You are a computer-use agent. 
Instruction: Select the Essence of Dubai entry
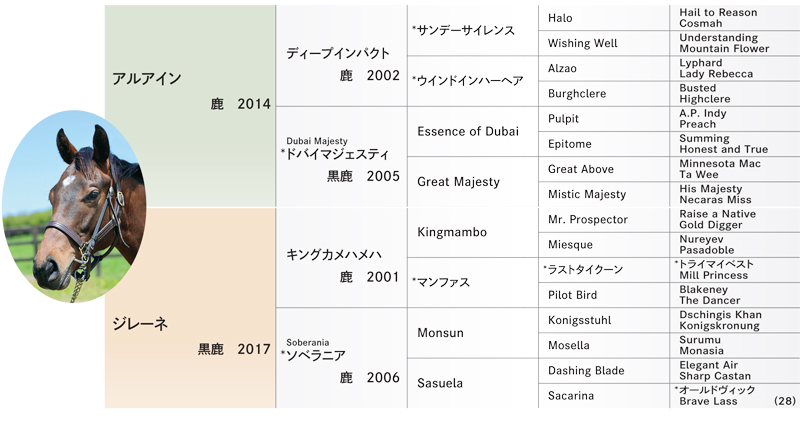473,132
